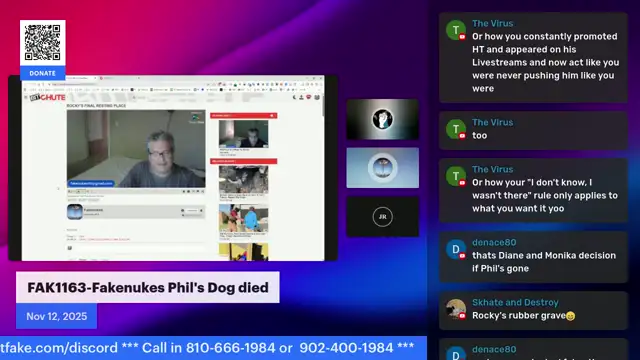This screenshot has height=360, width=640.
Task: Open the BitChute hamburger menu icon
Action: point(26,98)
